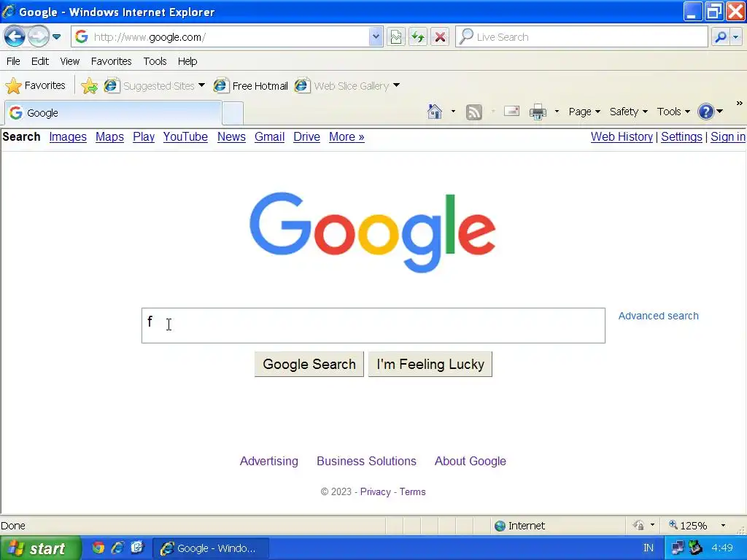The height and width of the screenshot is (560, 747).
Task: Click the Live Search magnifier button
Action: coord(721,36)
